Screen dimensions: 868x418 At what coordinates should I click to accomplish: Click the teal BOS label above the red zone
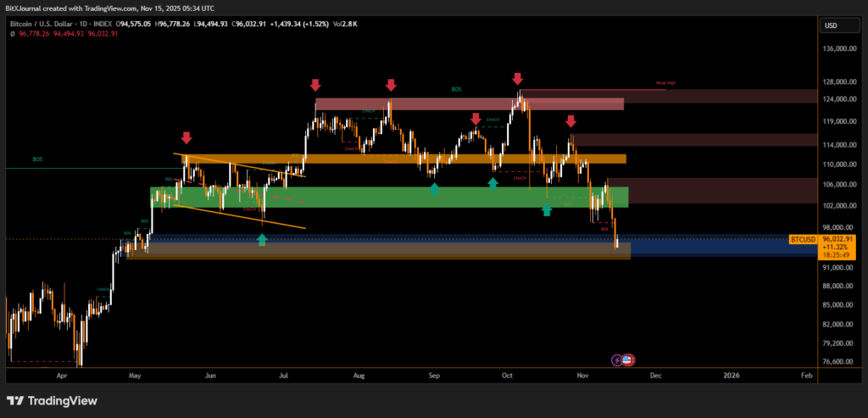(x=455, y=88)
